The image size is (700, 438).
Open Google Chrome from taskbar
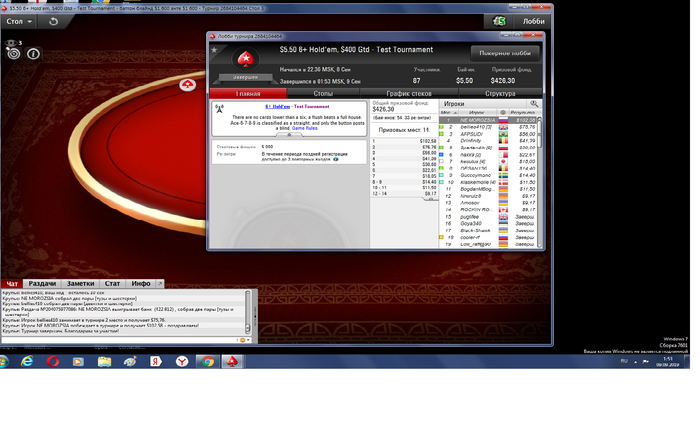click(x=208, y=361)
